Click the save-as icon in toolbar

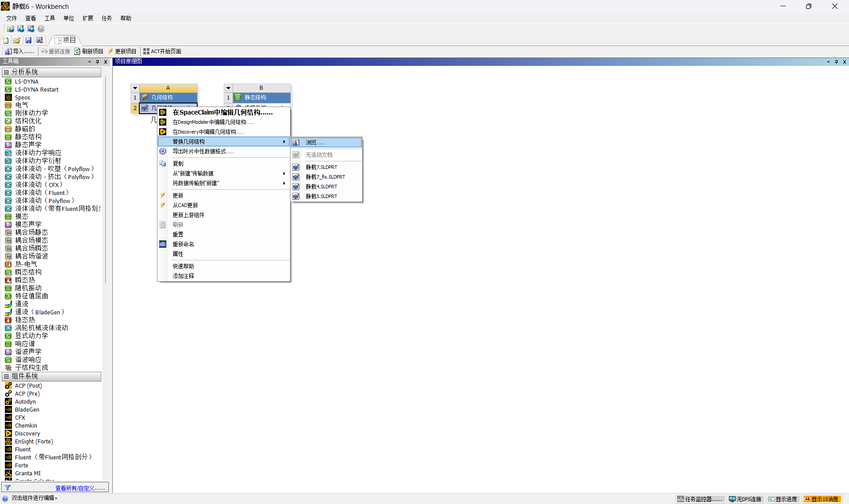pyautogui.click(x=40, y=40)
